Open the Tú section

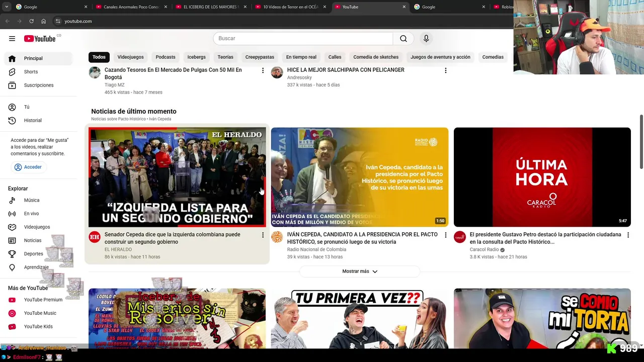pyautogui.click(x=39, y=107)
